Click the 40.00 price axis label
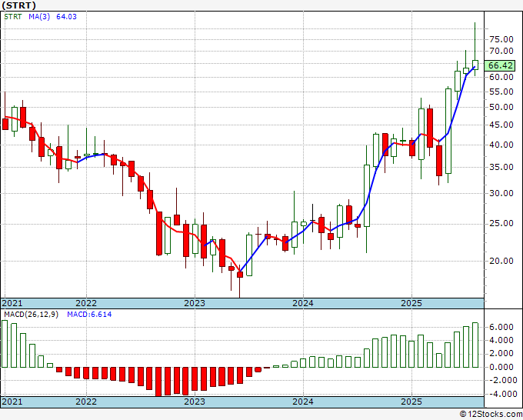Image resolution: width=523 pixels, height=420 pixels. 501,145
